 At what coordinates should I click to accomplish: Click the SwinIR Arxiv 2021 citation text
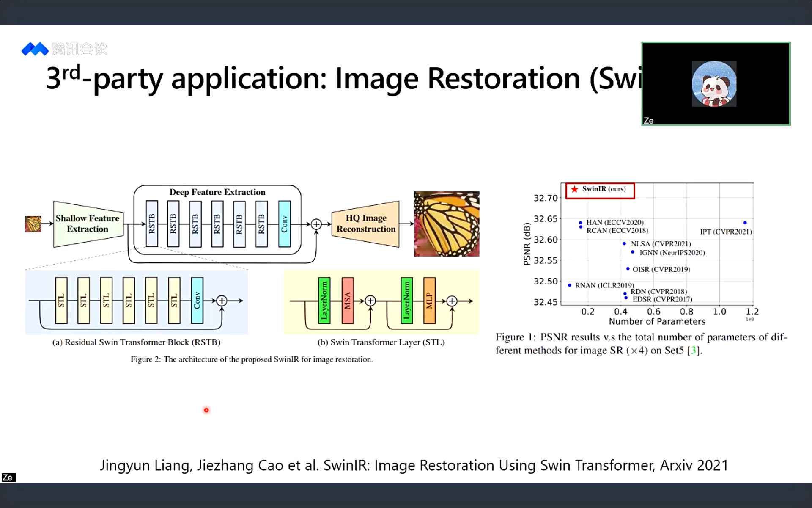click(414, 465)
